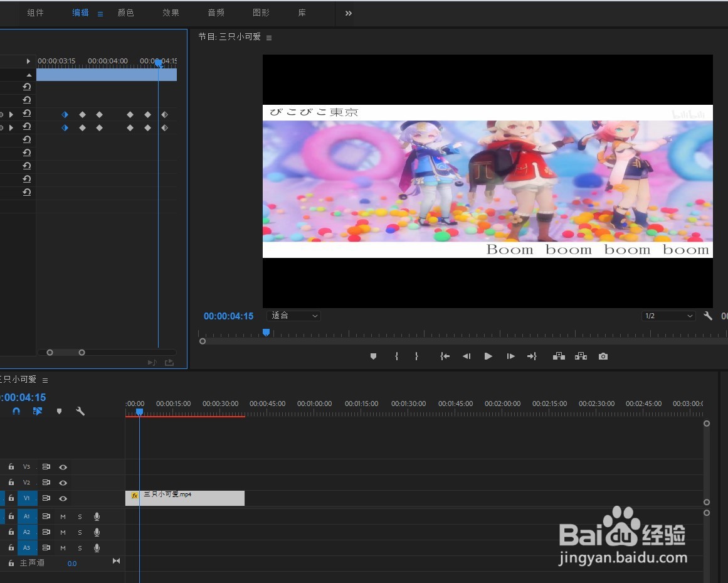Mark in point in program monitor
Image resolution: width=728 pixels, height=583 pixels.
tap(396, 356)
